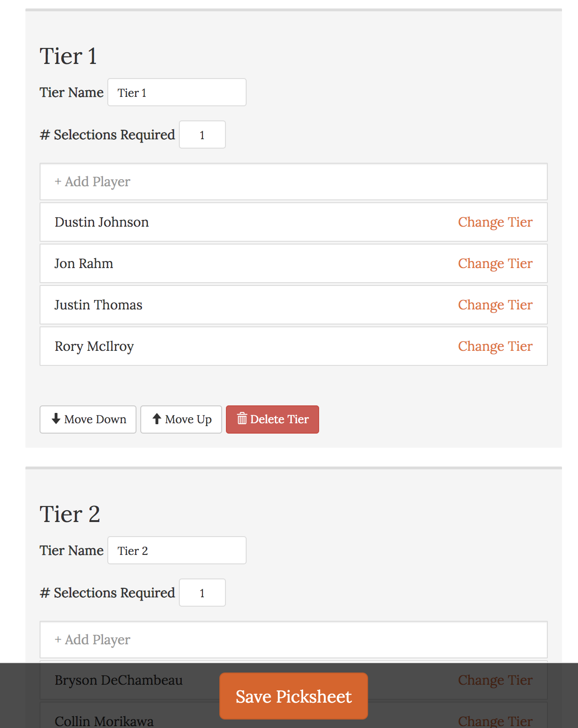Image resolution: width=578 pixels, height=728 pixels.
Task: Change tier for Bryson DeChambeau
Action: (495, 680)
